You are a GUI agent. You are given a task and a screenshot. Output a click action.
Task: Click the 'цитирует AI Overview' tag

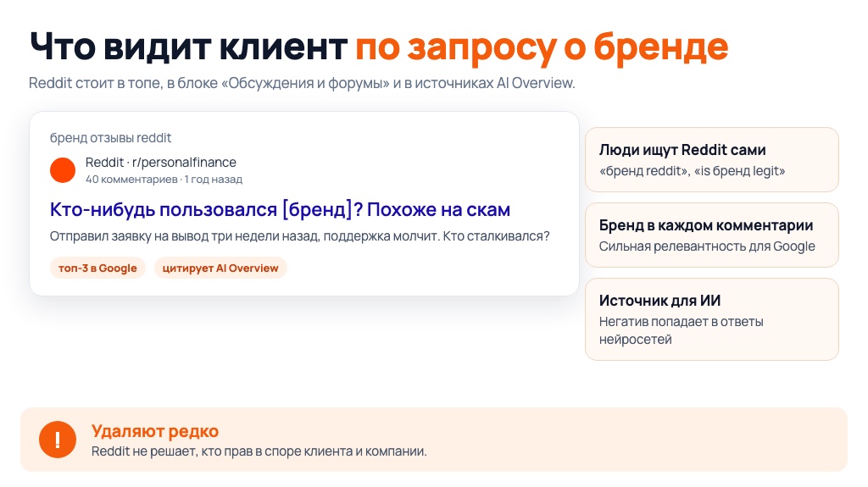[220, 268]
